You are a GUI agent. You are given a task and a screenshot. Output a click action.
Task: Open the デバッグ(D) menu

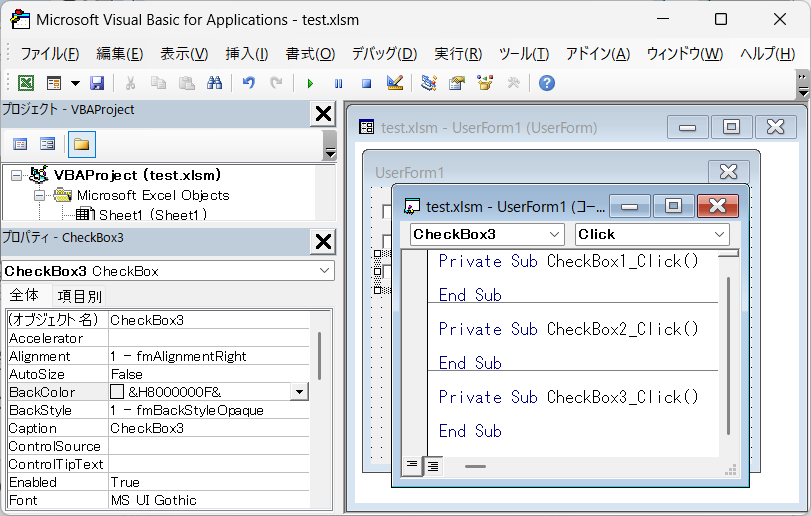[384, 54]
